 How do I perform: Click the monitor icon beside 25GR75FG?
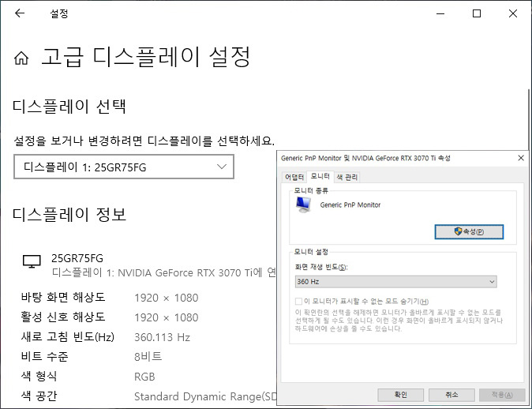coord(32,261)
